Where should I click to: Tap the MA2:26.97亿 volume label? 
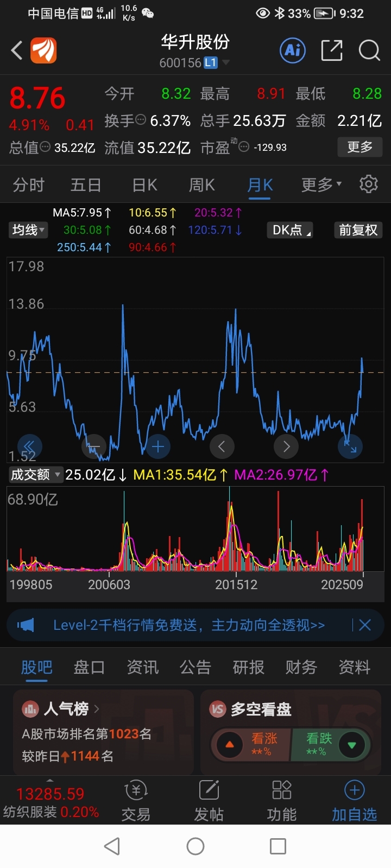(282, 475)
